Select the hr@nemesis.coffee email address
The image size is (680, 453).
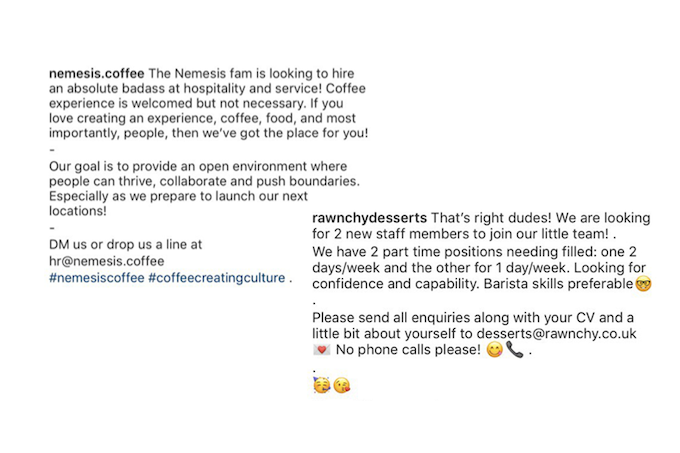pyautogui.click(x=107, y=261)
